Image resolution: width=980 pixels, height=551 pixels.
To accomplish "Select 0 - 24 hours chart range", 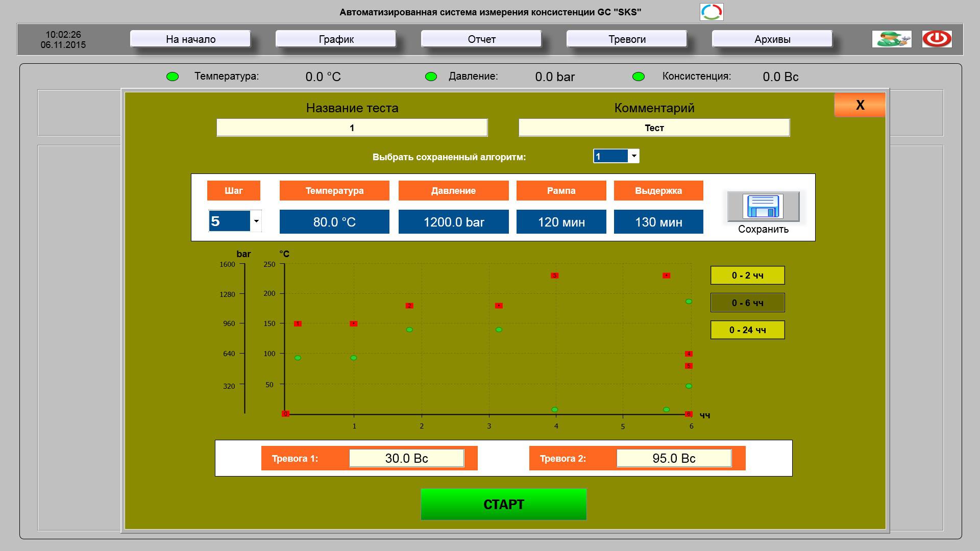I will pyautogui.click(x=747, y=330).
